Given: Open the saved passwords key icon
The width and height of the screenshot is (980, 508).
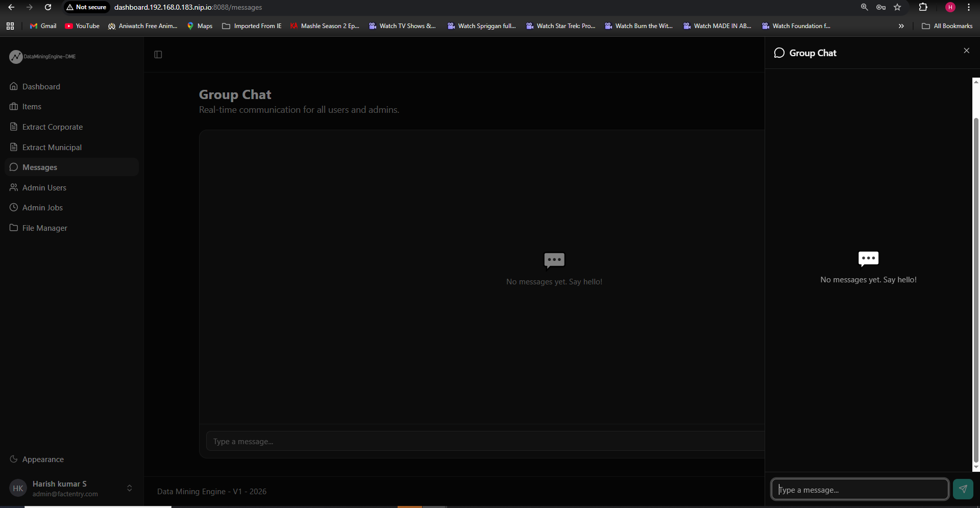Looking at the screenshot, I should pyautogui.click(x=881, y=7).
